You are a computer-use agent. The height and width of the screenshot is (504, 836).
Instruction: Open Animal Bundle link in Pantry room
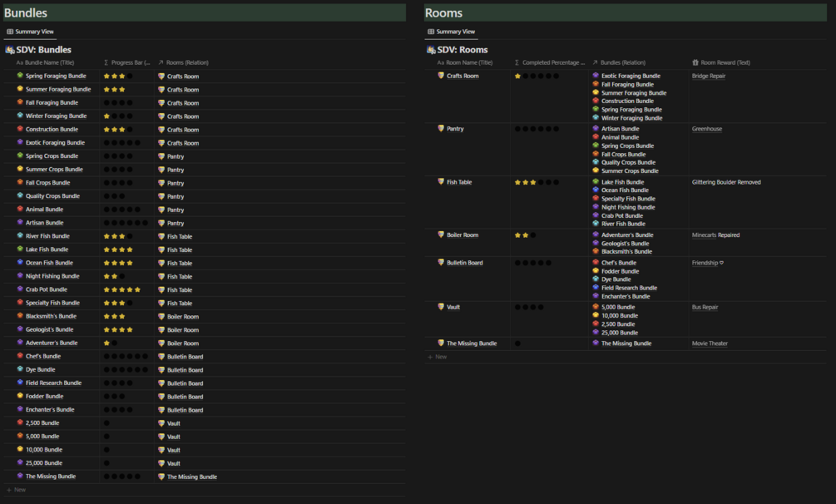point(620,137)
